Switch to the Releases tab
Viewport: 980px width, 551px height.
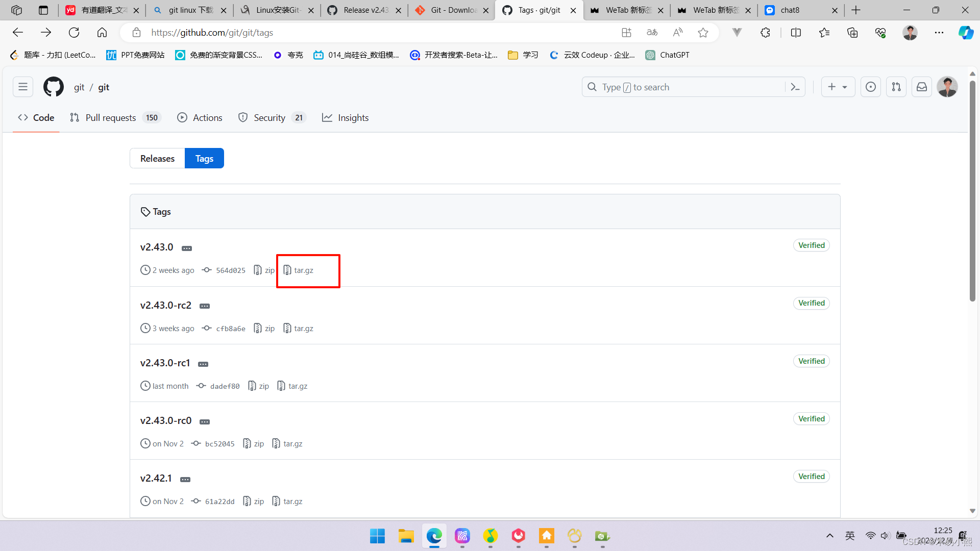pyautogui.click(x=157, y=158)
